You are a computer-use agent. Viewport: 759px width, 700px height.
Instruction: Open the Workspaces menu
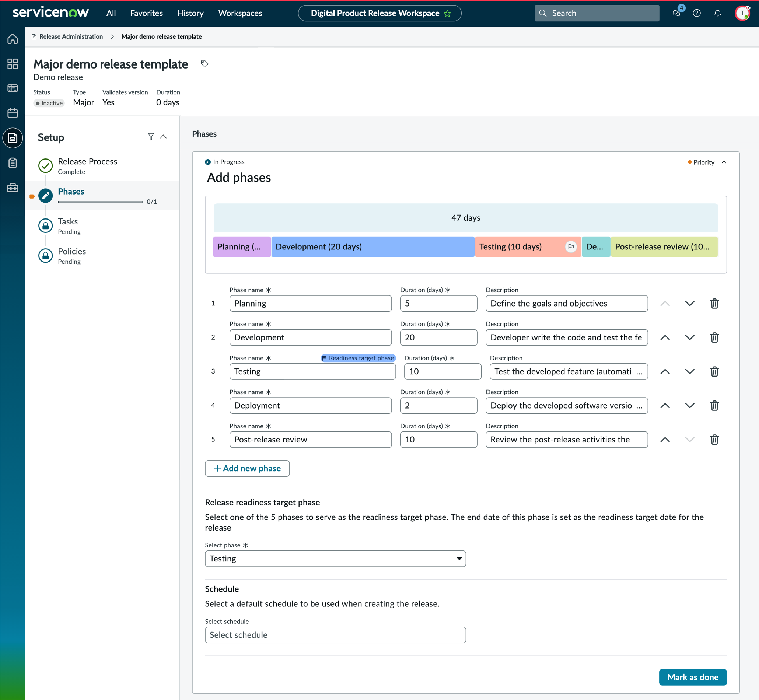click(240, 13)
